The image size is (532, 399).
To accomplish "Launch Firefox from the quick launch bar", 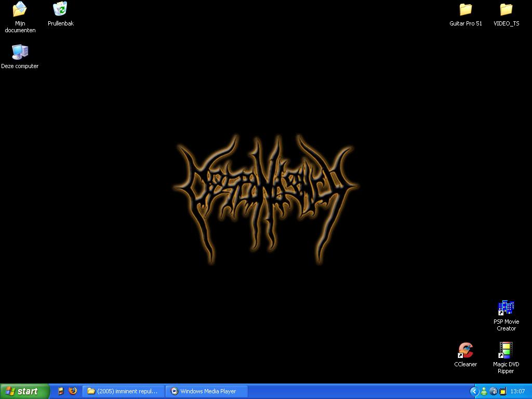I will pos(73,391).
